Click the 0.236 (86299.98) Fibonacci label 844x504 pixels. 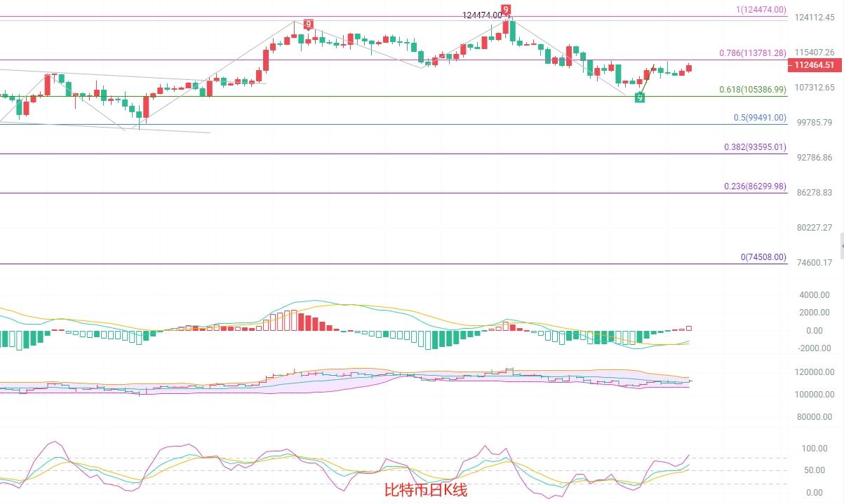[755, 186]
